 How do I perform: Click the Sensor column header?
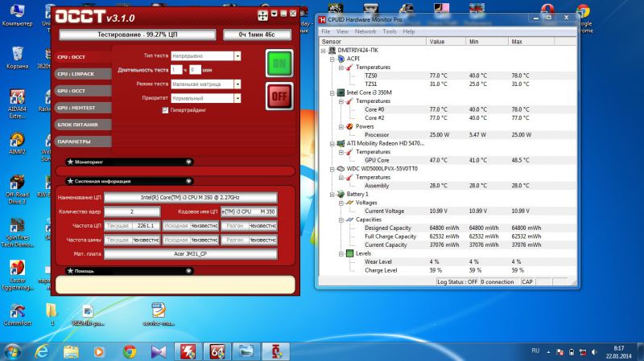click(x=373, y=42)
